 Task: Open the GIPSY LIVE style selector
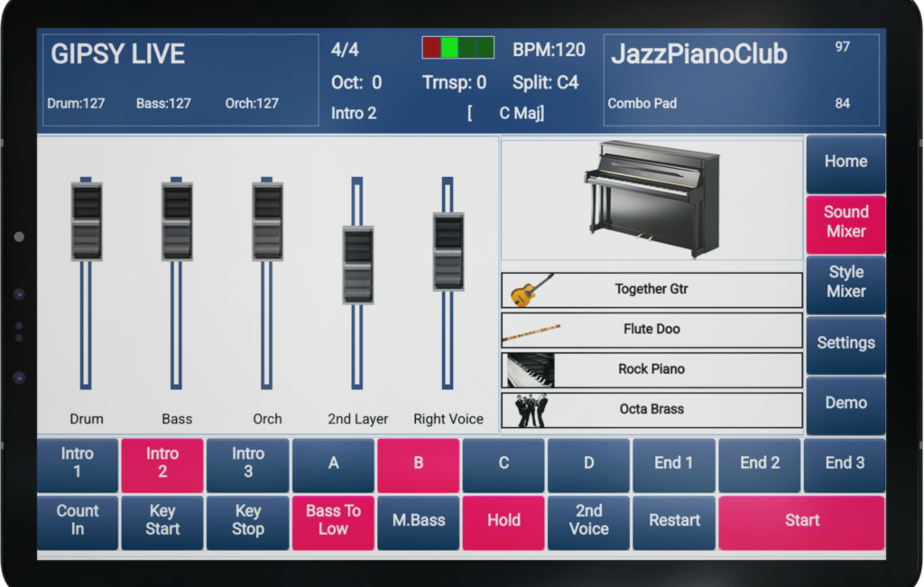coord(117,54)
